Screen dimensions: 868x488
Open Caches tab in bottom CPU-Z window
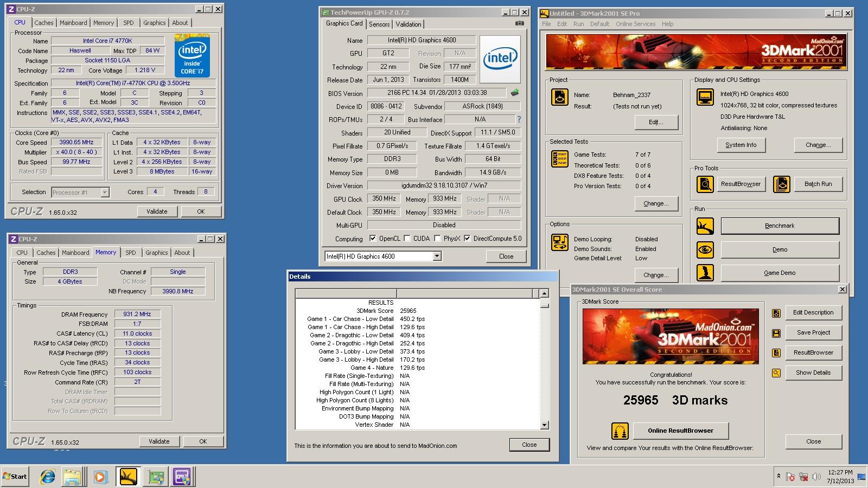(46, 253)
